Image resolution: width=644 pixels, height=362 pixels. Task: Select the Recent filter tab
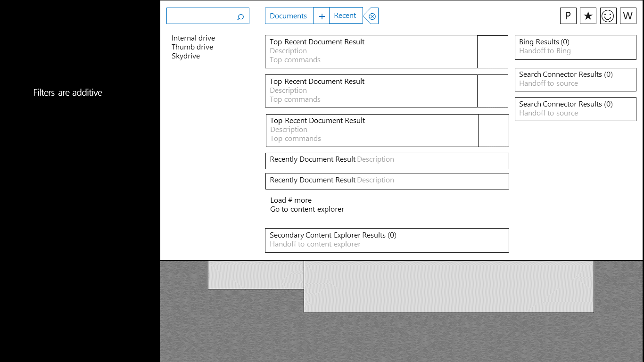(346, 16)
